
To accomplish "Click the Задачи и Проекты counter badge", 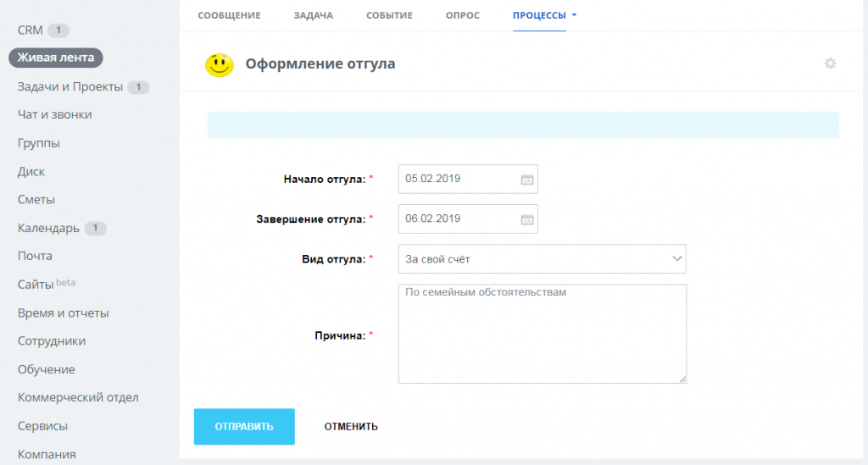I will tap(138, 87).
